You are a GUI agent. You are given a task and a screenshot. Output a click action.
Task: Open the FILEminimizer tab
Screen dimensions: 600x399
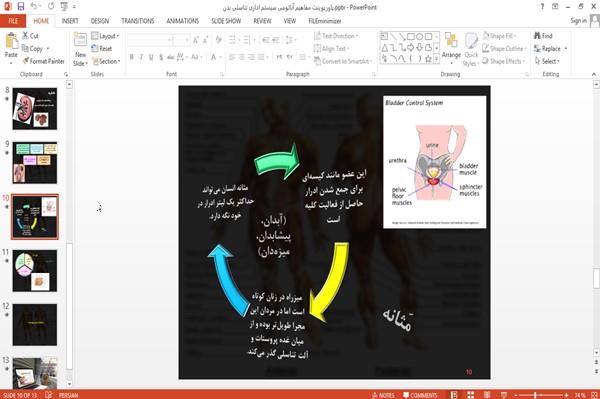(324, 21)
